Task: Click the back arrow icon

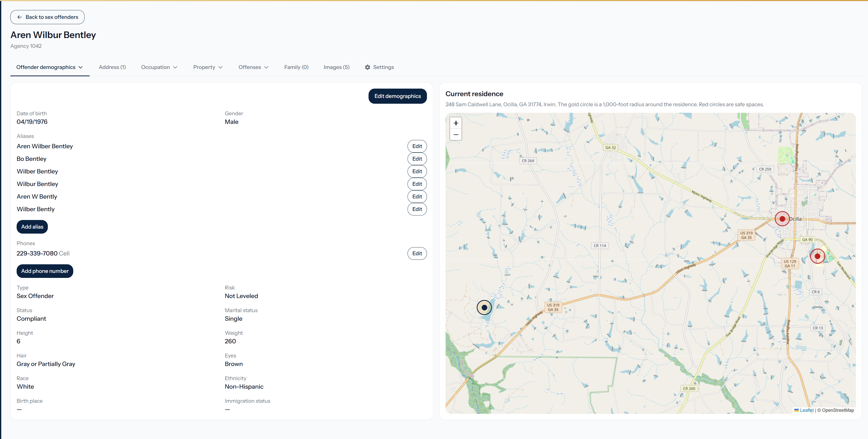Action: click(20, 17)
